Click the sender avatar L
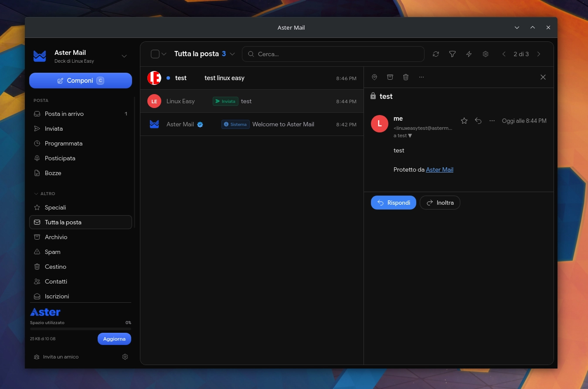The height and width of the screenshot is (389, 588). 380,124
